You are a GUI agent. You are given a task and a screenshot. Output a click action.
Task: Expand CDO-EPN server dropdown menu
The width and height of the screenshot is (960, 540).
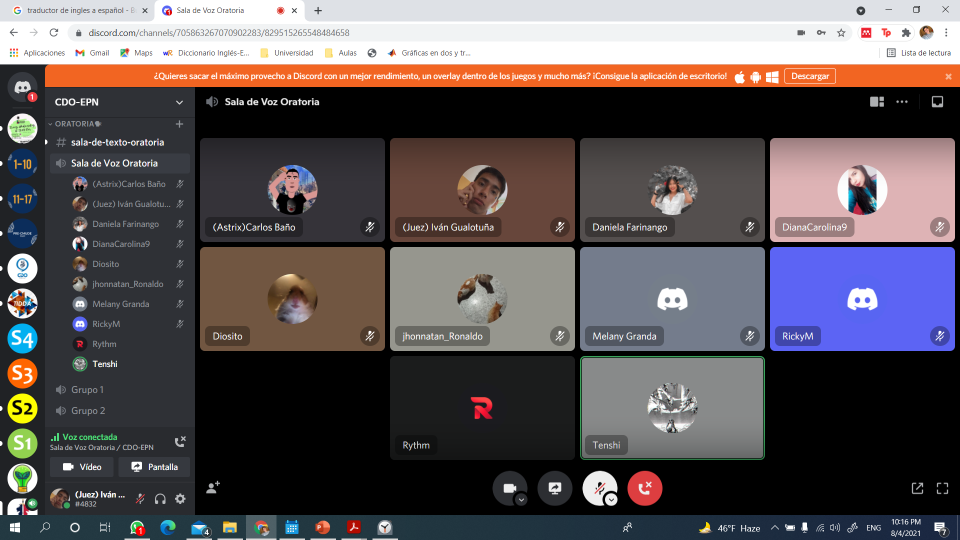pyautogui.click(x=179, y=102)
